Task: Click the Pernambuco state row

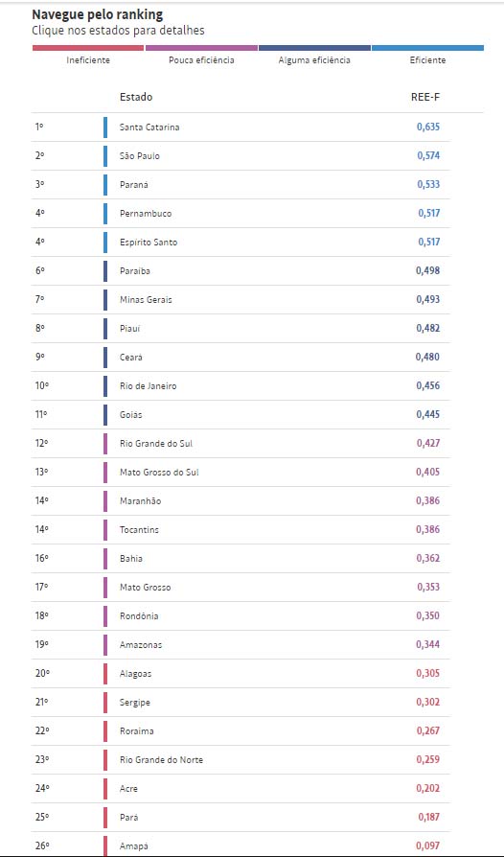Action: point(241,214)
